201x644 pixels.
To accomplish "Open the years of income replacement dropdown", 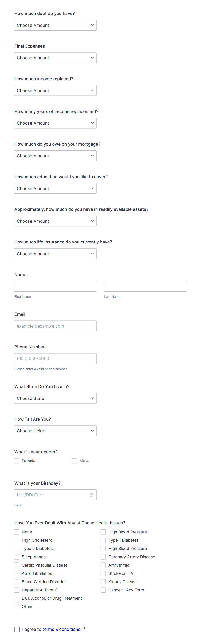I will (55, 123).
